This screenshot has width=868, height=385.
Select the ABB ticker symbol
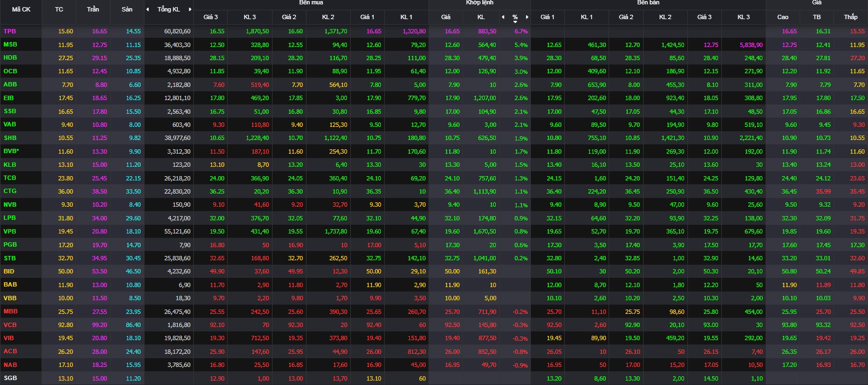(10, 84)
